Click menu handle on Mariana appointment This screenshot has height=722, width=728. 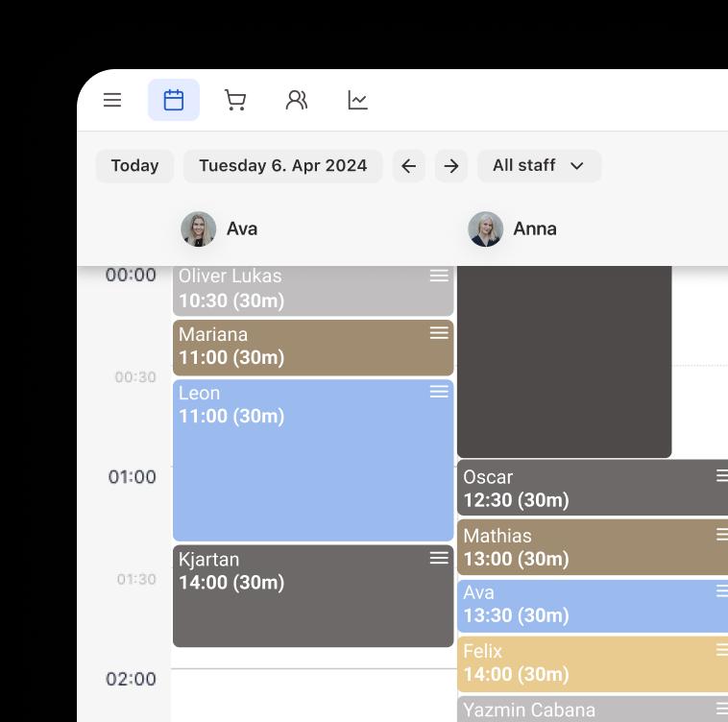point(439,333)
